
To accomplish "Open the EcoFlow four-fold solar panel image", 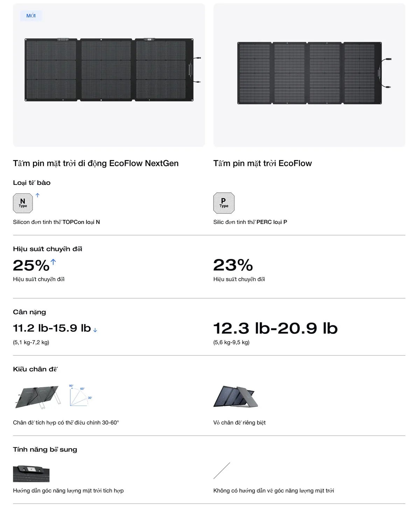I will pyautogui.click(x=310, y=73).
